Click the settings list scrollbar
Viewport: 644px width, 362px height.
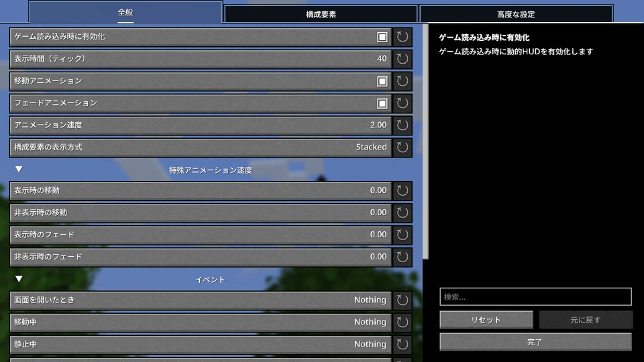click(425, 141)
